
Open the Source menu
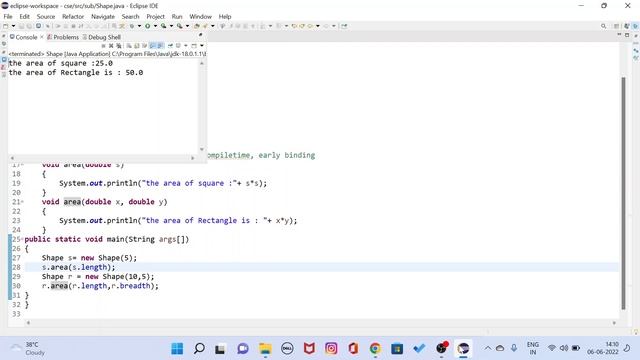click(x=46, y=16)
